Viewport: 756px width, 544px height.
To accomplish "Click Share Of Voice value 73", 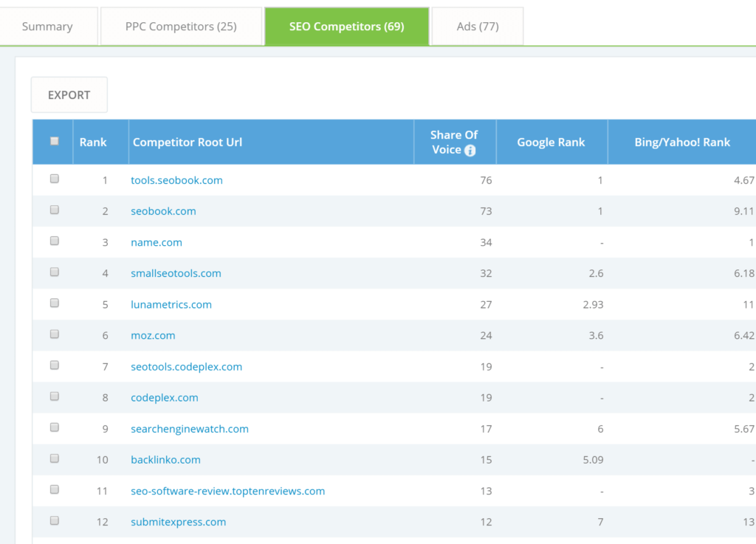I will click(486, 211).
